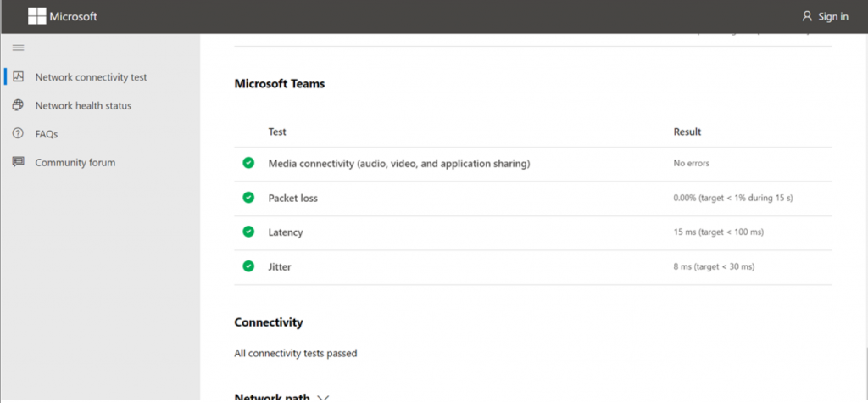Click the Community forum chat icon
Image resolution: width=868 pixels, height=403 pixels.
[19, 162]
